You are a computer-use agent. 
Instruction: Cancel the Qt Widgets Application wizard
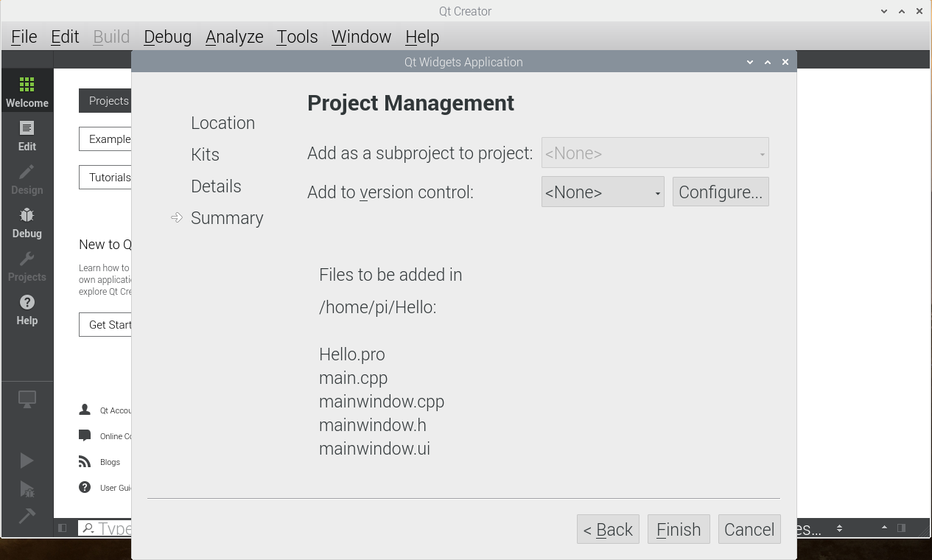749,529
